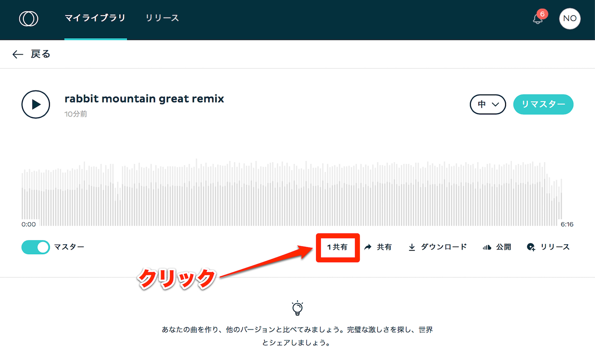This screenshot has height=364, width=595.
Task: Seek to the middle of the waveform
Action: point(291,192)
